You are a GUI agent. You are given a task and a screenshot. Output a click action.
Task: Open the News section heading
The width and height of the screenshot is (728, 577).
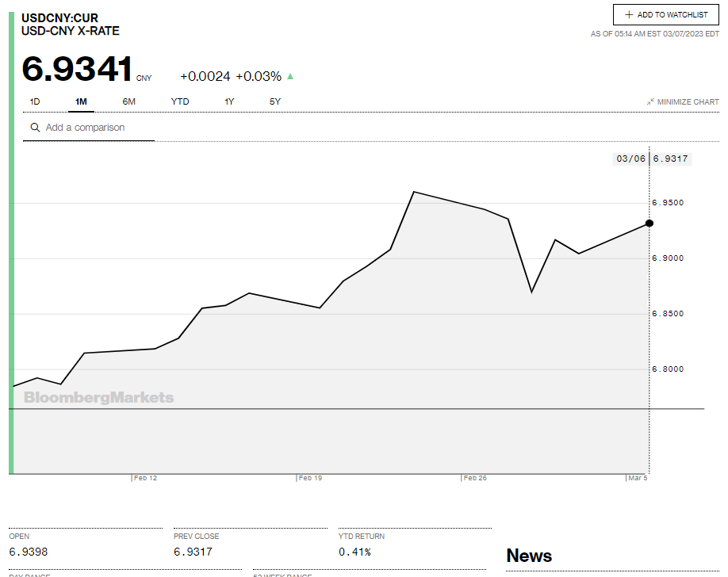[529, 556]
